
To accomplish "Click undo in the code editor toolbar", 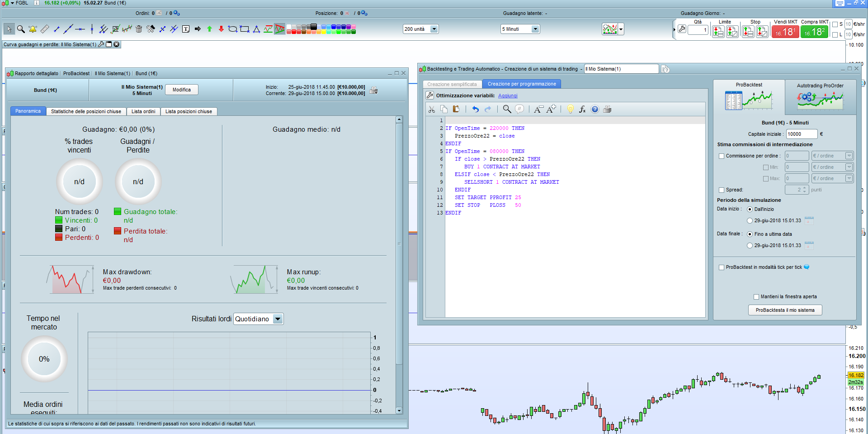I will pyautogui.click(x=475, y=109).
